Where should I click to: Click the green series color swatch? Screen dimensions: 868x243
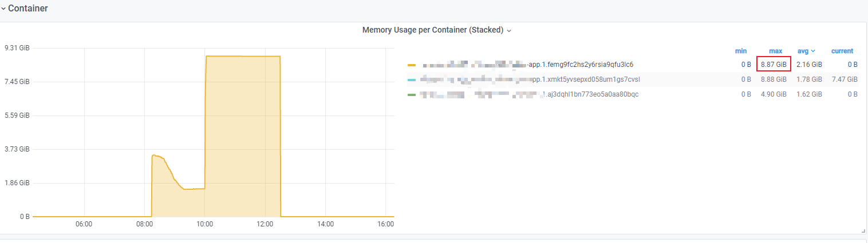click(411, 94)
